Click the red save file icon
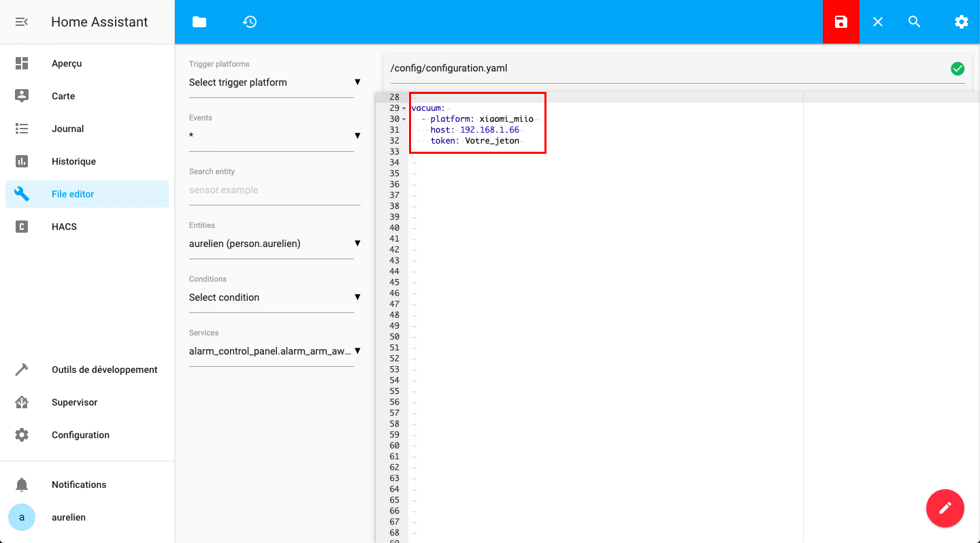The width and height of the screenshot is (980, 543). 841,22
